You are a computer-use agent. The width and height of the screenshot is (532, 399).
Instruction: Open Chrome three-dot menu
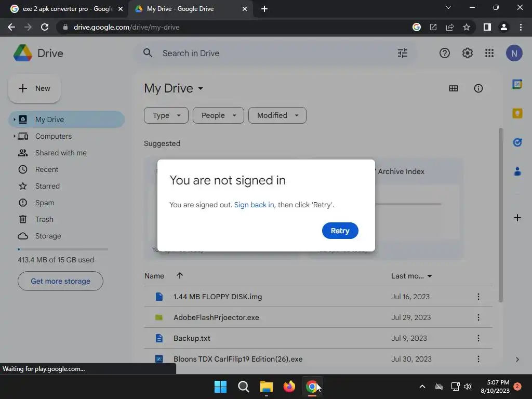[x=521, y=27]
